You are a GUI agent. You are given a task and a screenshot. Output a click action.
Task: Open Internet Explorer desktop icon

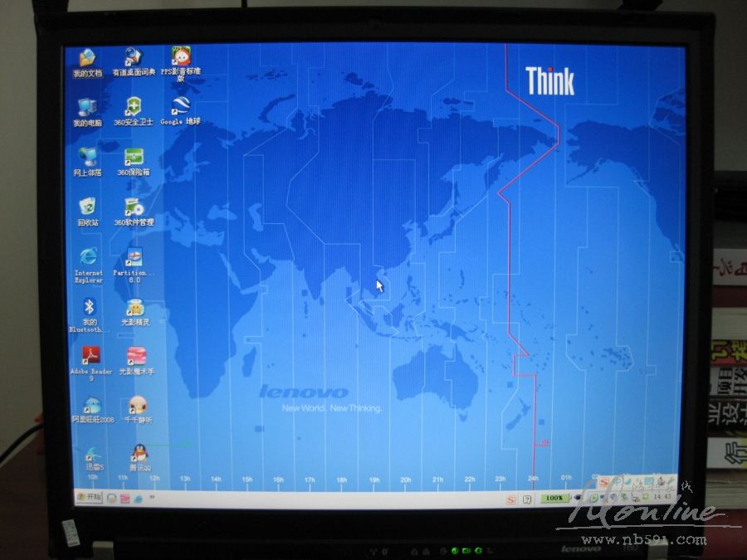tap(89, 265)
